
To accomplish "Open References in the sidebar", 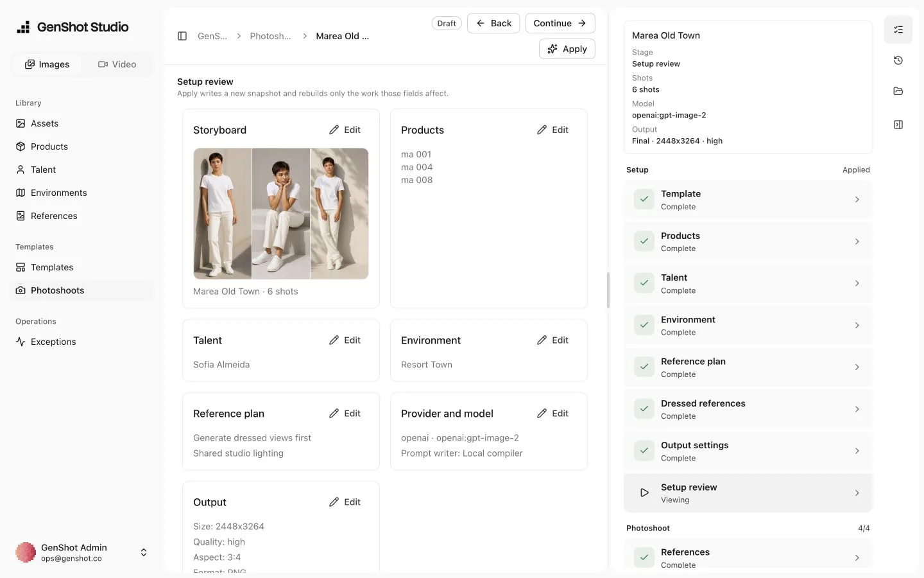I will point(82,216).
